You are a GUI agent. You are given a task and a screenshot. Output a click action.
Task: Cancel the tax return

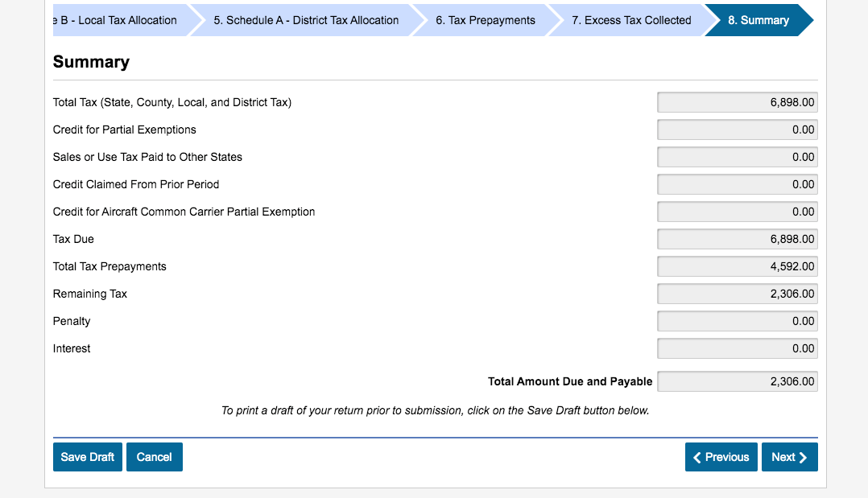(x=154, y=457)
